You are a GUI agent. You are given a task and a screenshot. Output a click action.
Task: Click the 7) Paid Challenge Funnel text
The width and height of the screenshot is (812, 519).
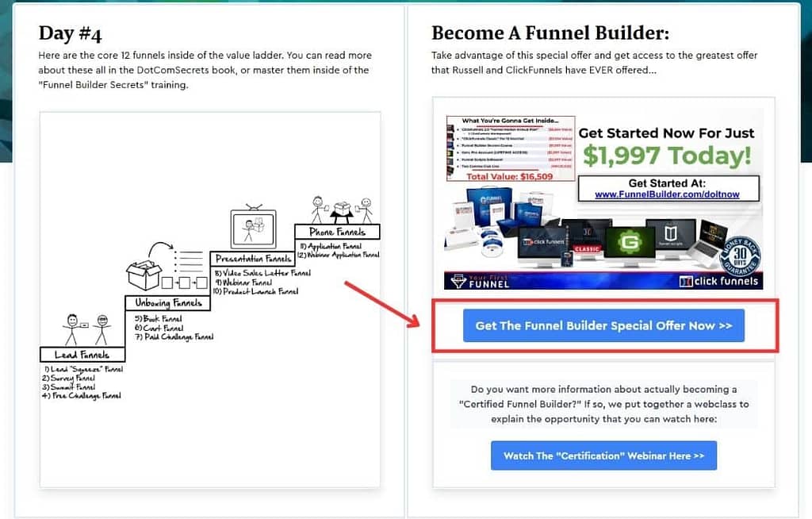174,337
